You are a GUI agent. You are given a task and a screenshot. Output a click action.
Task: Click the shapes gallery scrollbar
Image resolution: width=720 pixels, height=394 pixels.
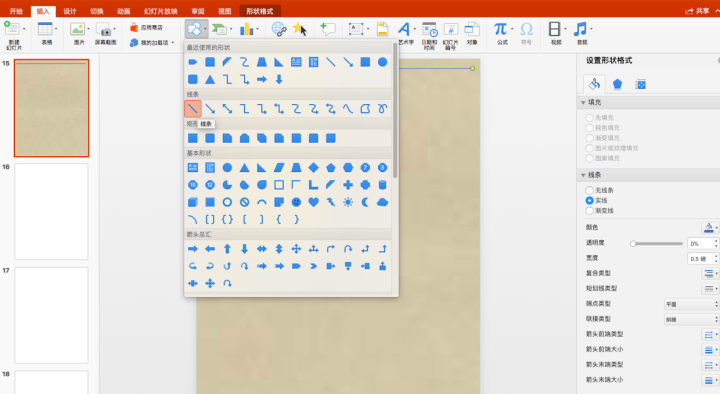395,112
